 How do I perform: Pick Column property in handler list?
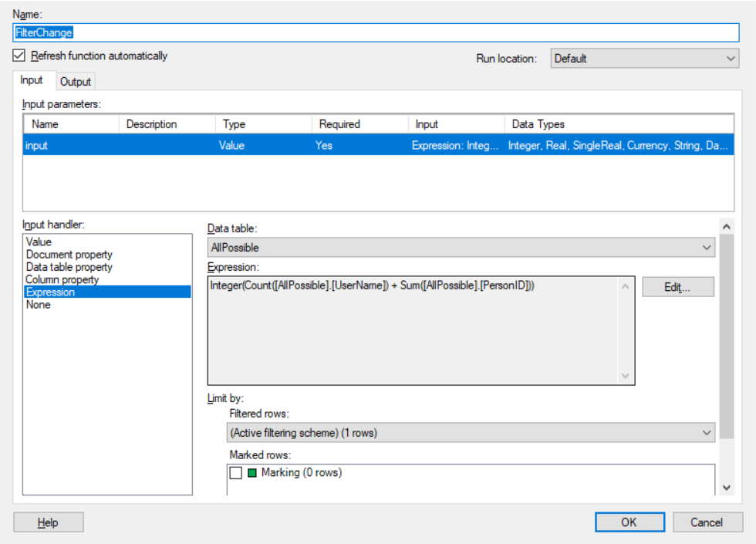coord(62,279)
